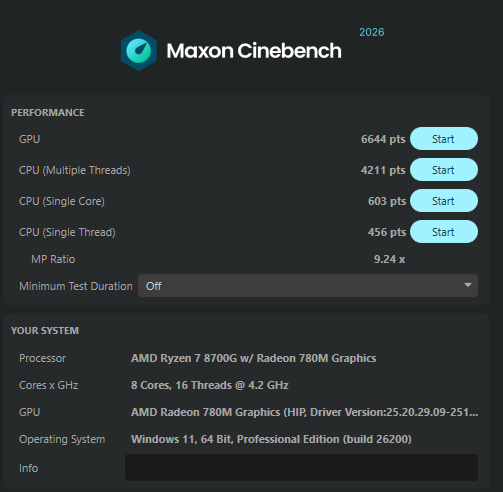Click the 456 pts single thread score
Viewport: 503px width, 492px height.
pyautogui.click(x=387, y=232)
